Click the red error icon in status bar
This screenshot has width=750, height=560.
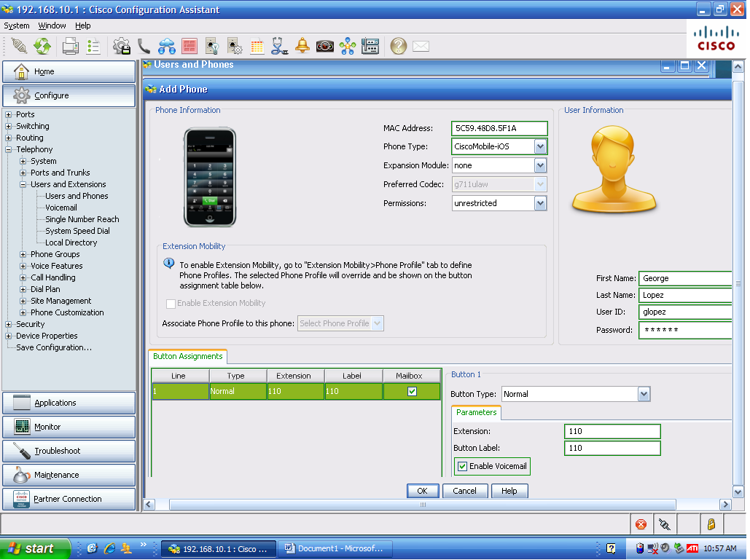click(x=641, y=524)
